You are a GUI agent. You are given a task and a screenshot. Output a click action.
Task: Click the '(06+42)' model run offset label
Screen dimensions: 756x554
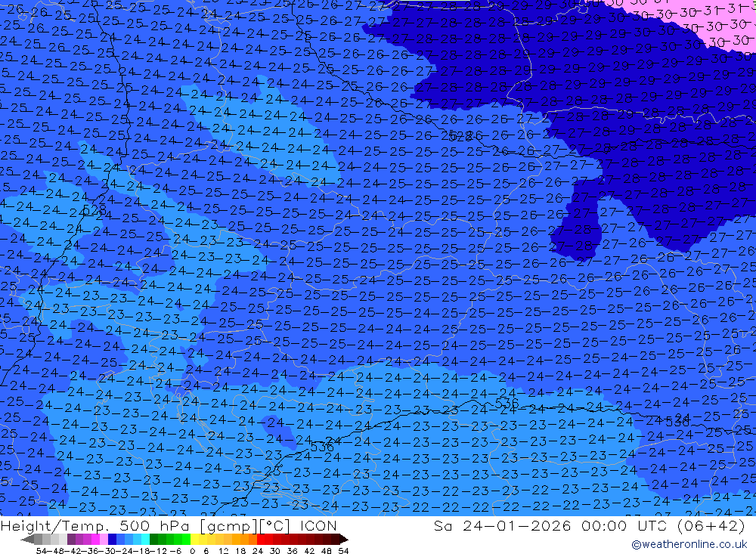[711, 525]
